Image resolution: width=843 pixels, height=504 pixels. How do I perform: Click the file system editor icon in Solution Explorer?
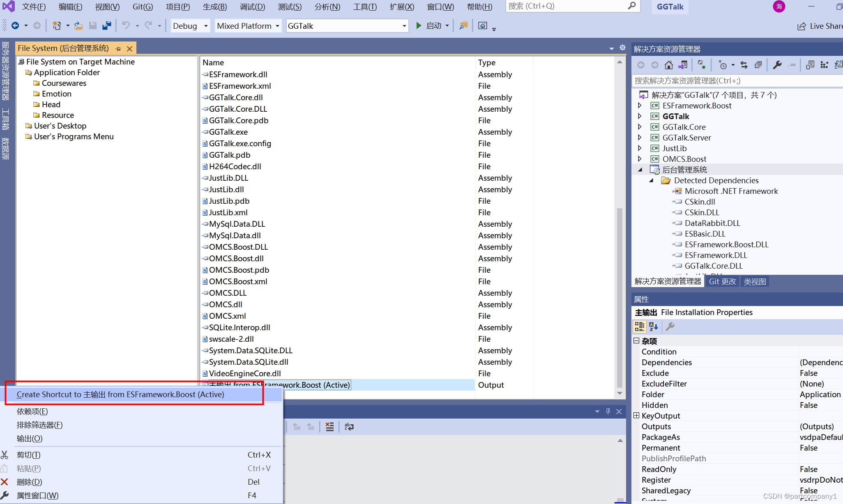click(x=810, y=65)
